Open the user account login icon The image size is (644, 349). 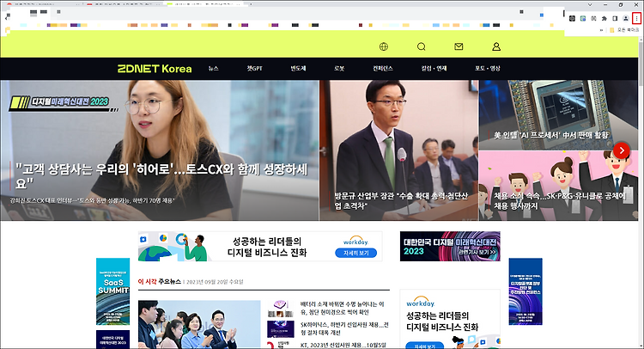(496, 46)
